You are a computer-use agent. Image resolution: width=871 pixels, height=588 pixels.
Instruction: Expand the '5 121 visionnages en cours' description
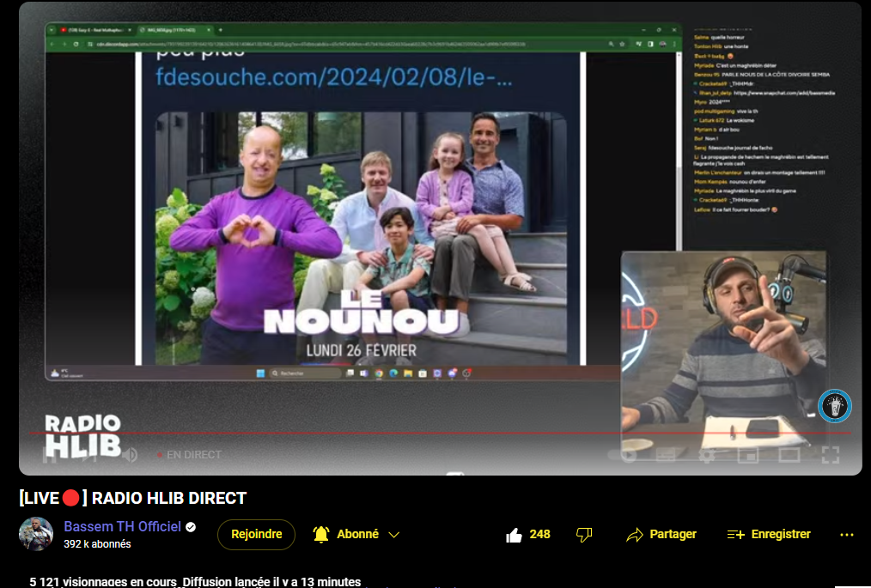195,581
